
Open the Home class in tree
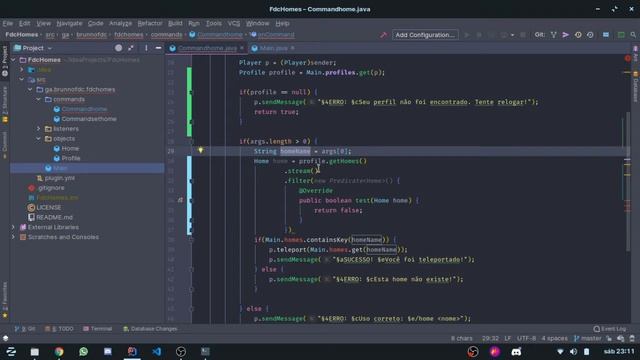(70, 148)
